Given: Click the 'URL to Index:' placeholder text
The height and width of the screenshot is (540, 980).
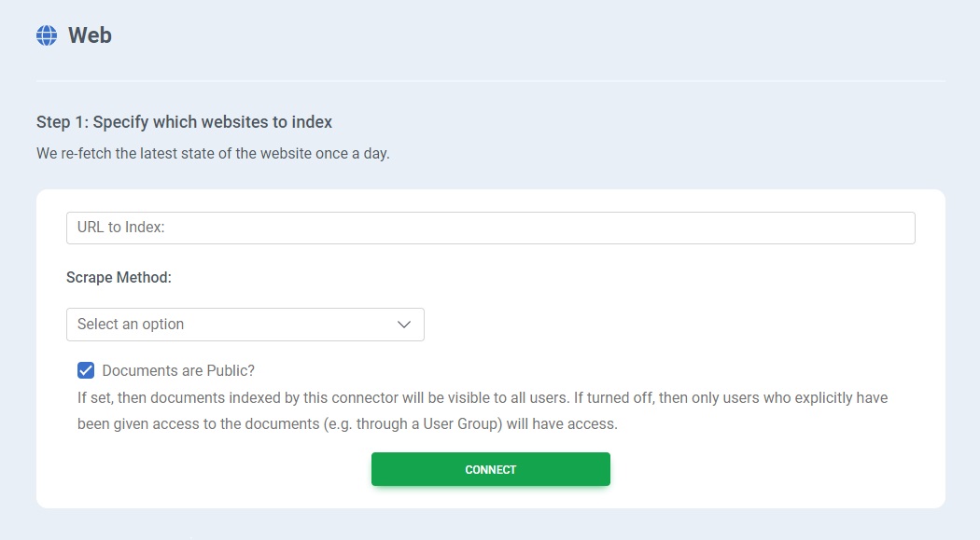Looking at the screenshot, I should click(120, 228).
